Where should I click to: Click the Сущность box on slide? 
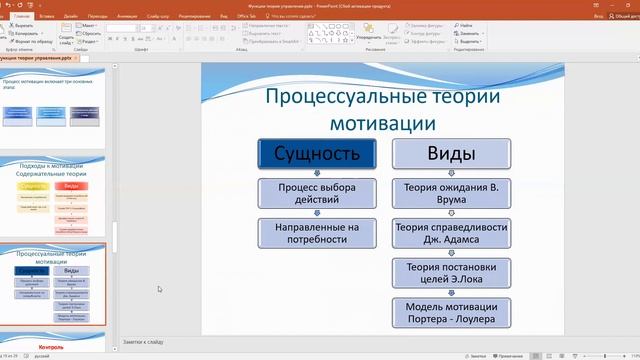tap(317, 153)
